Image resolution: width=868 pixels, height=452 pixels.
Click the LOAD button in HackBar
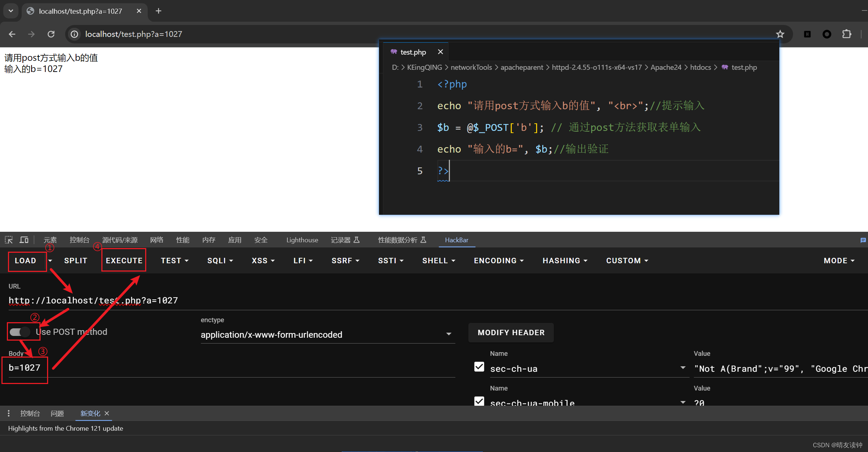coord(26,261)
